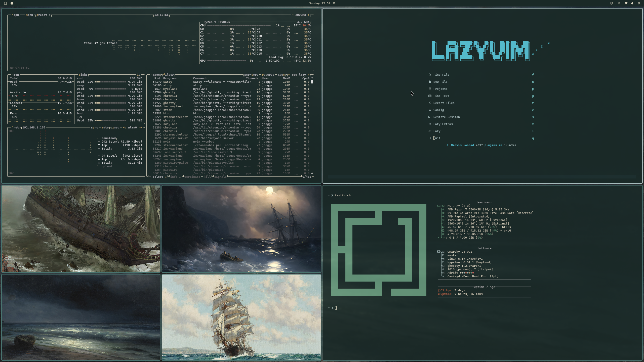This screenshot has width=644, height=362.
Task: Click the "Sunday 22:52" clock in top bar
Action: point(319,3)
